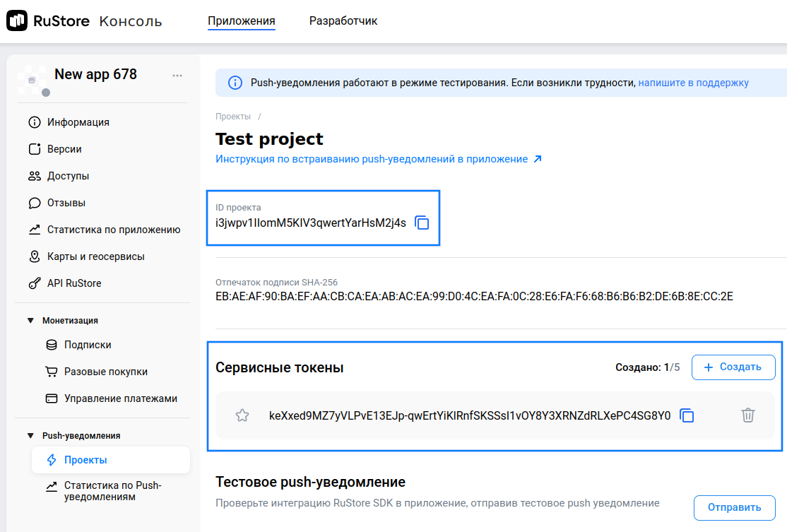Click the RuStore Консоль title text
Screen dimensions: 787x532
coord(98,21)
